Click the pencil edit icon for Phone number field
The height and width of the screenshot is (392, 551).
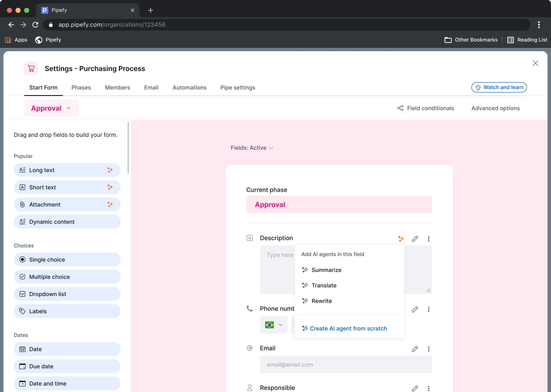tap(415, 309)
